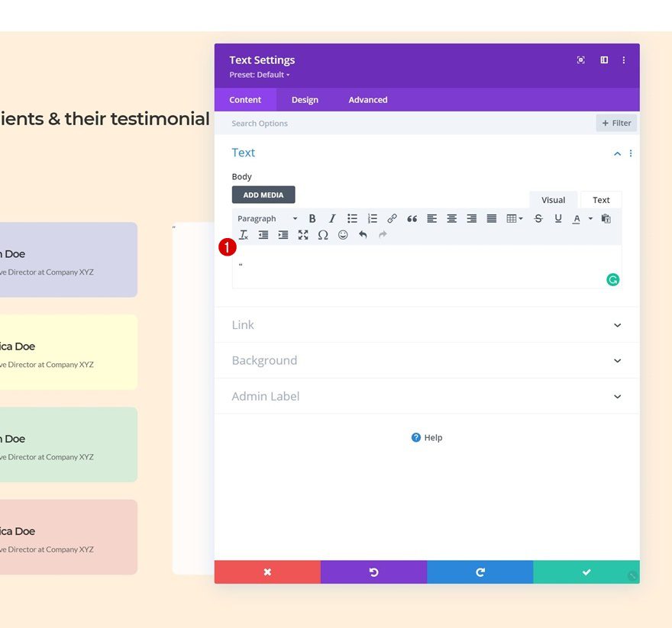Switch to the Design tab
Viewport: 672px width, 628px height.
[x=305, y=100]
